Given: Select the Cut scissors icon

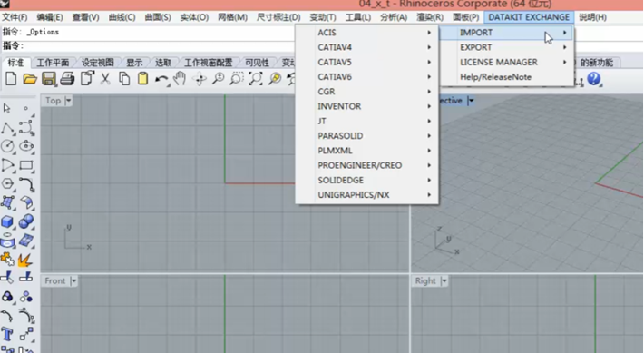Looking at the screenshot, I should [x=105, y=78].
